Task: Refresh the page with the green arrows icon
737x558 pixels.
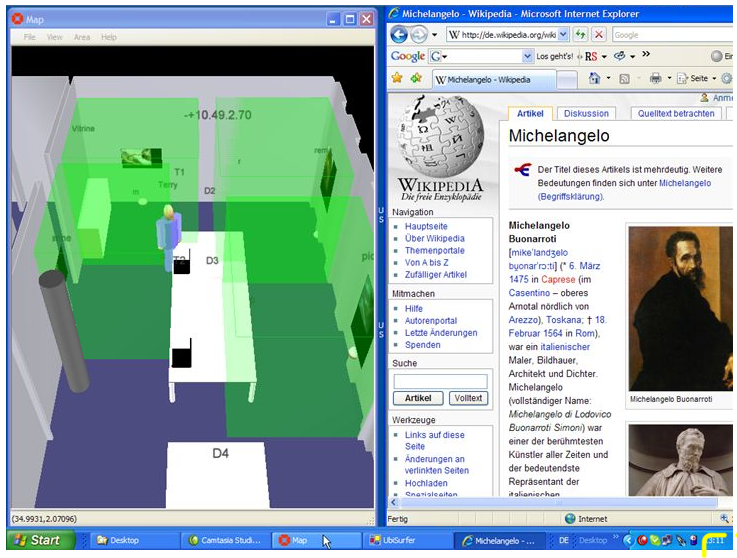Action: pyautogui.click(x=580, y=34)
